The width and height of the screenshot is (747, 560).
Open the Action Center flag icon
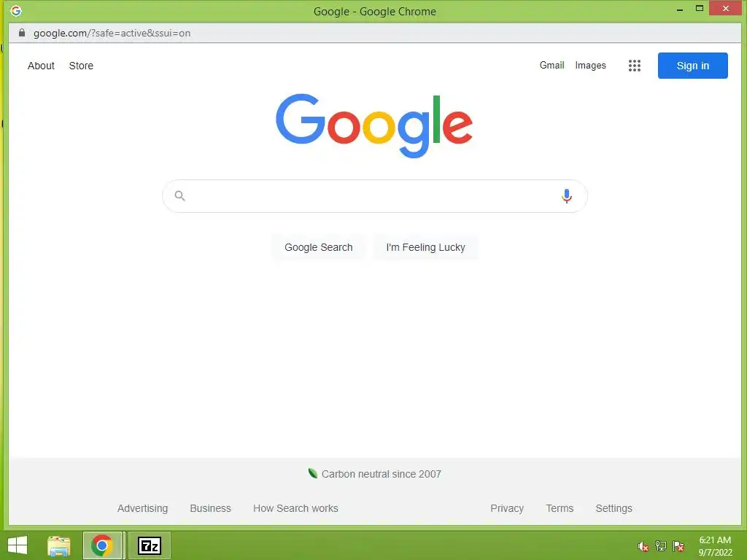678,546
